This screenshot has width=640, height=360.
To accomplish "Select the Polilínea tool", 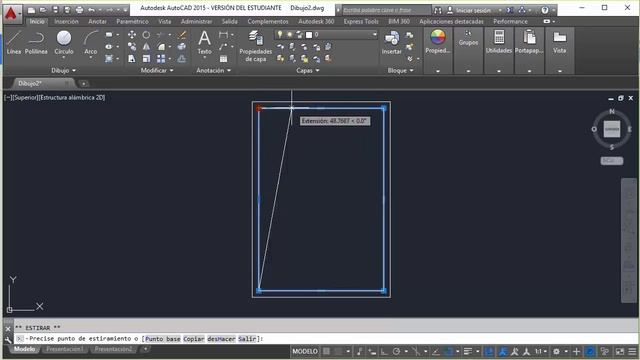I will (36, 42).
